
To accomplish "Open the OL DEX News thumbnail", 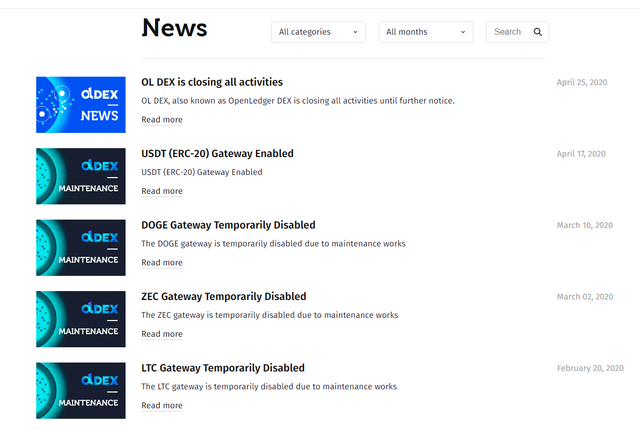I will click(81, 105).
